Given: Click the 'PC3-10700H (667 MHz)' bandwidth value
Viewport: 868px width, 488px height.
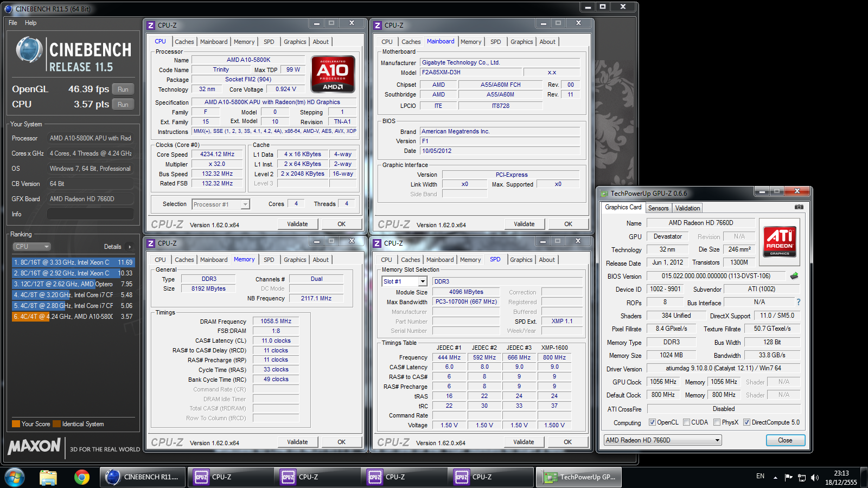Looking at the screenshot, I should [x=466, y=302].
